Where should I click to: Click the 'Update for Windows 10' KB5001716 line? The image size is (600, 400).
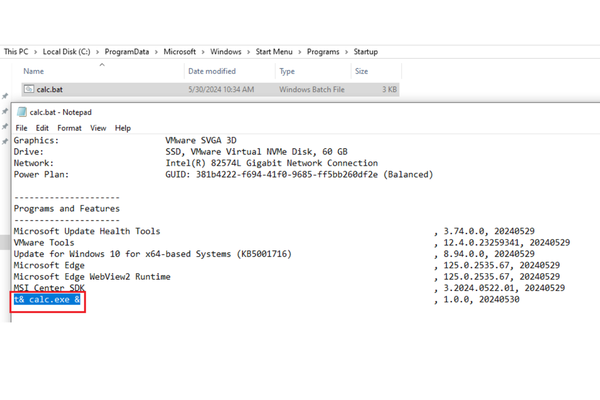click(153, 254)
